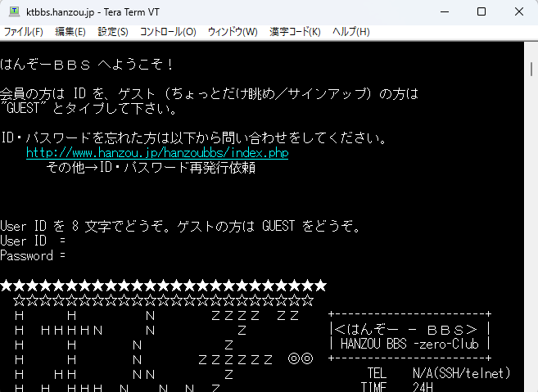Click the Password prompt line
The image size is (538, 392).
tap(33, 255)
